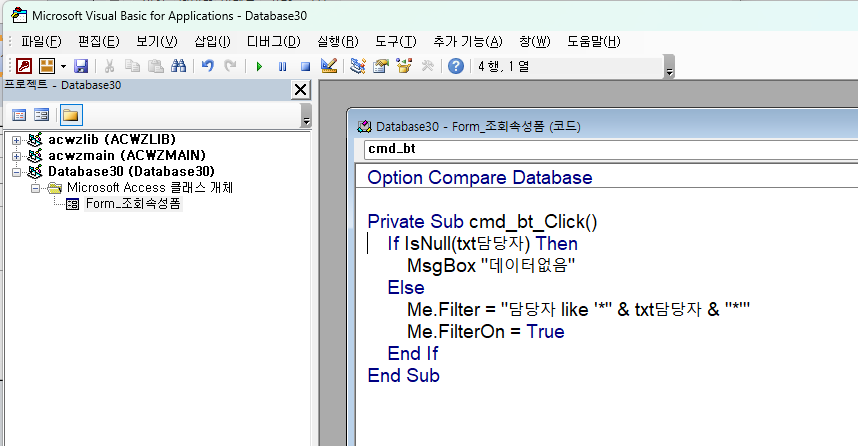
Task: Run the macro with the green play icon
Action: point(259,67)
